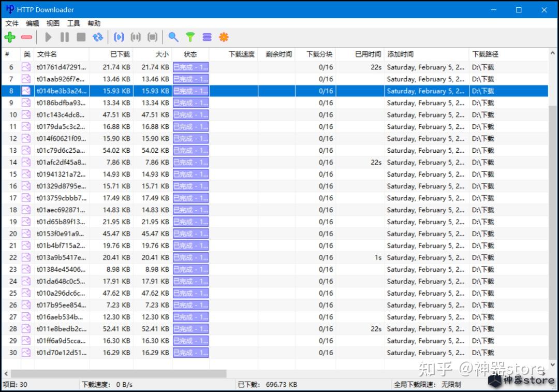Click image file icon in row 30
This screenshot has height=392, width=559.
(x=26, y=353)
